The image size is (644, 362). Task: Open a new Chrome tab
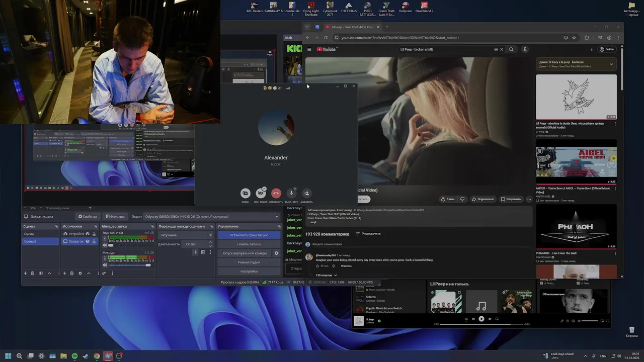pyautogui.click(x=386, y=27)
